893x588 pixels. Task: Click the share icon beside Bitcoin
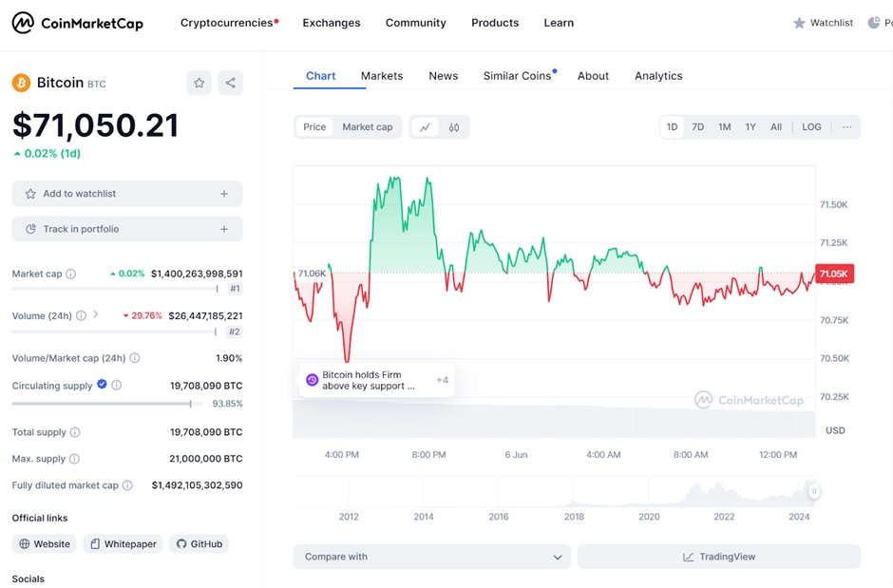click(230, 83)
